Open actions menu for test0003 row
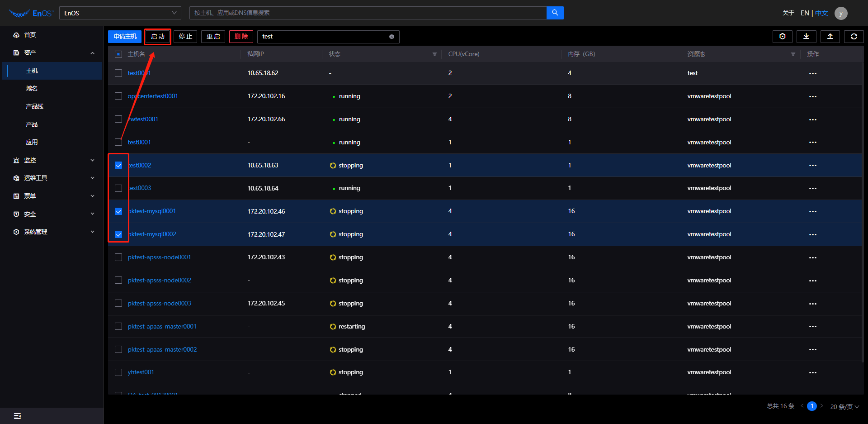The height and width of the screenshot is (424, 868). pos(812,188)
